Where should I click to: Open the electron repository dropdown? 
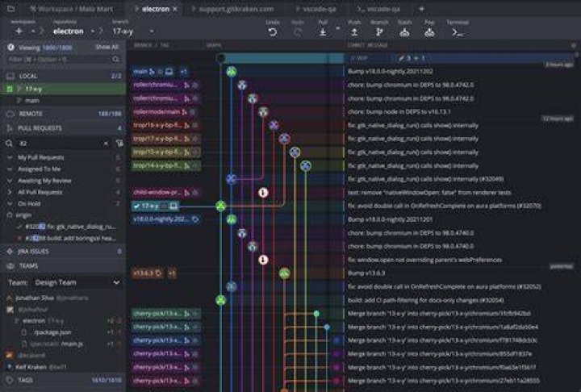[x=93, y=31]
